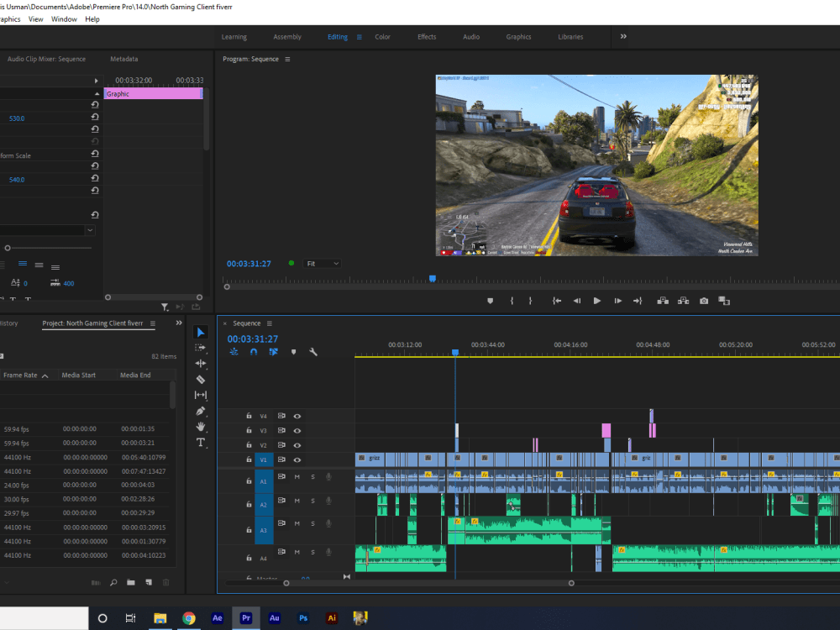Open Sequence timeline panel menu
The height and width of the screenshot is (630, 840).
coord(270,323)
